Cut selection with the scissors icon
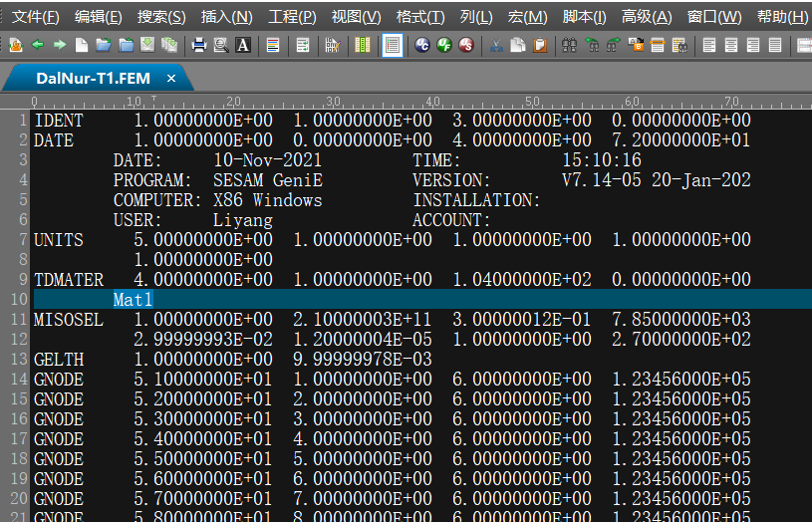The height and width of the screenshot is (522, 812). tap(496, 46)
